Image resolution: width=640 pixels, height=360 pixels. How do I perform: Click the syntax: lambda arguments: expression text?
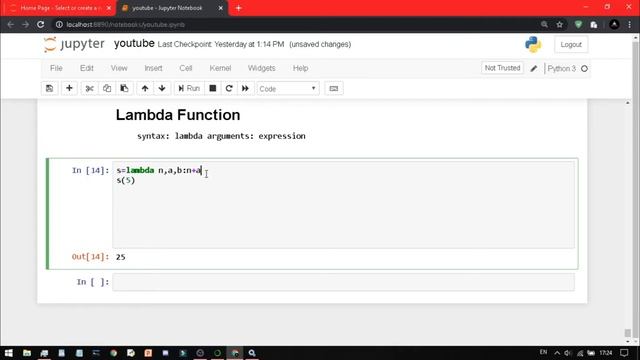(221, 136)
